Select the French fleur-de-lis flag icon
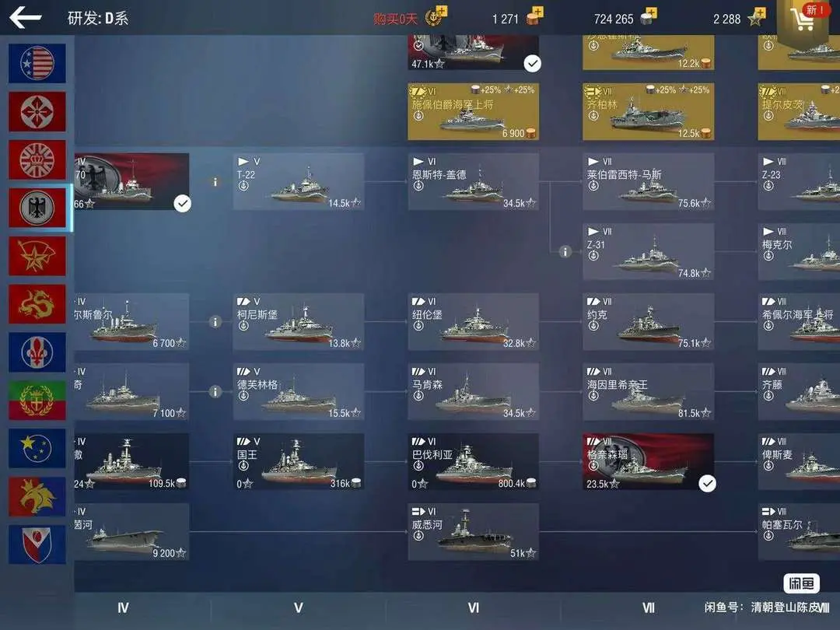The width and height of the screenshot is (840, 630). [x=37, y=352]
